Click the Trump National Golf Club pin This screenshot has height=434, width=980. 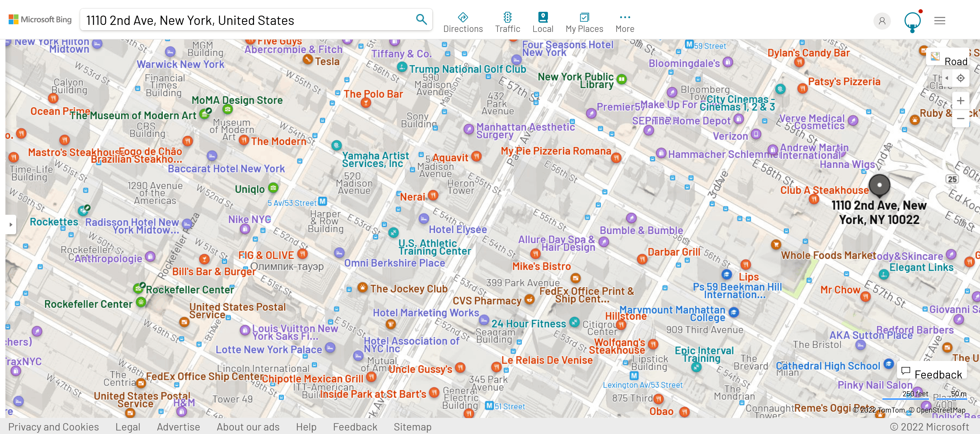(402, 67)
